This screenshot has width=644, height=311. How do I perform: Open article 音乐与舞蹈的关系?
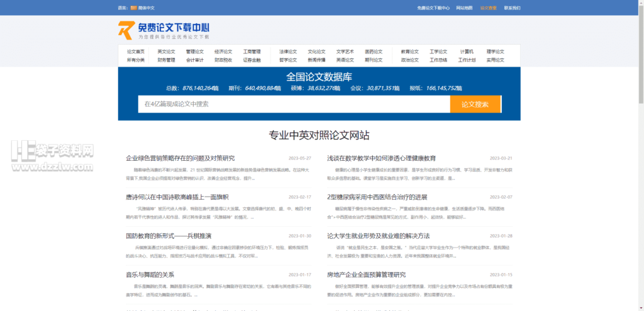point(150,275)
